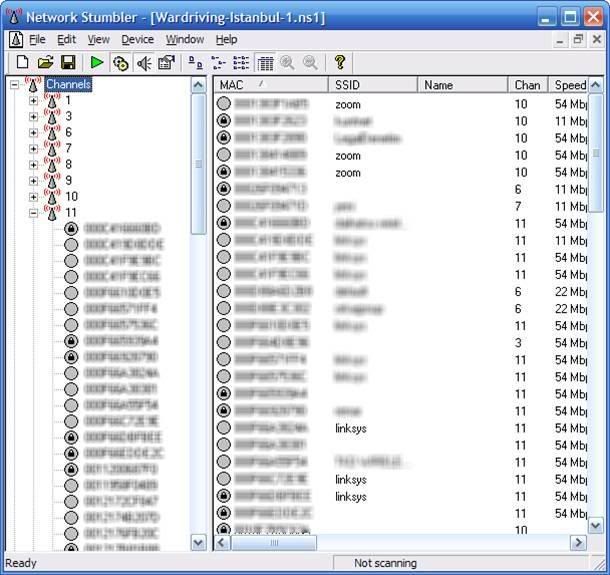
Task: Click 'Not scanning' status bar text
Action: click(x=385, y=563)
